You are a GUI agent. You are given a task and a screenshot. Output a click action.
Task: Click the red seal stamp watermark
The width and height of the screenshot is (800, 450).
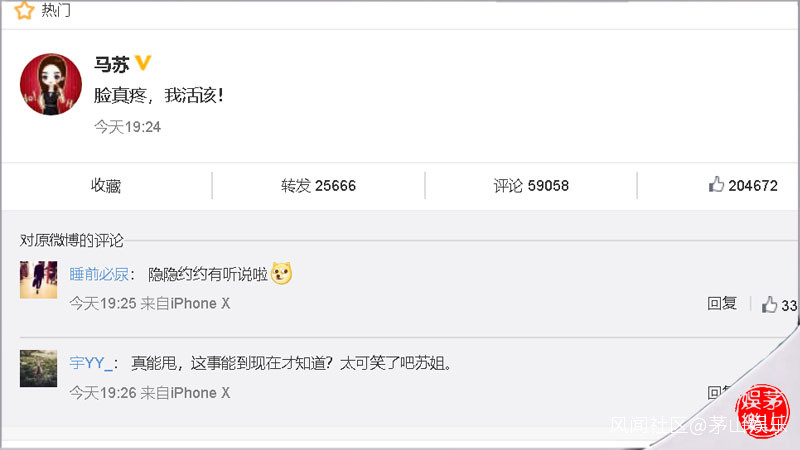[x=762, y=412]
